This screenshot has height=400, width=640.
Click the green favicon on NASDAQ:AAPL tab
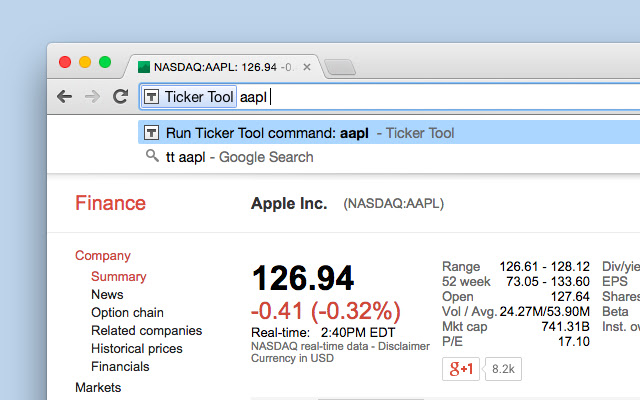pyautogui.click(x=144, y=67)
